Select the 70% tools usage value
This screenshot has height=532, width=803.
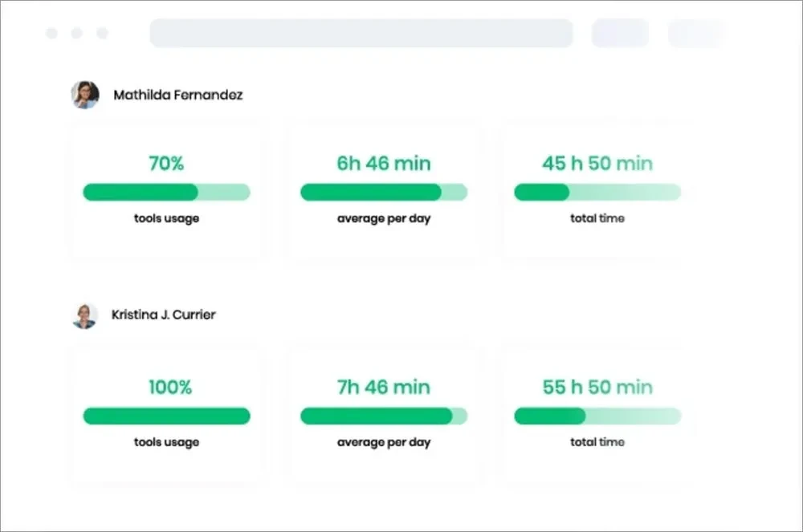166,164
